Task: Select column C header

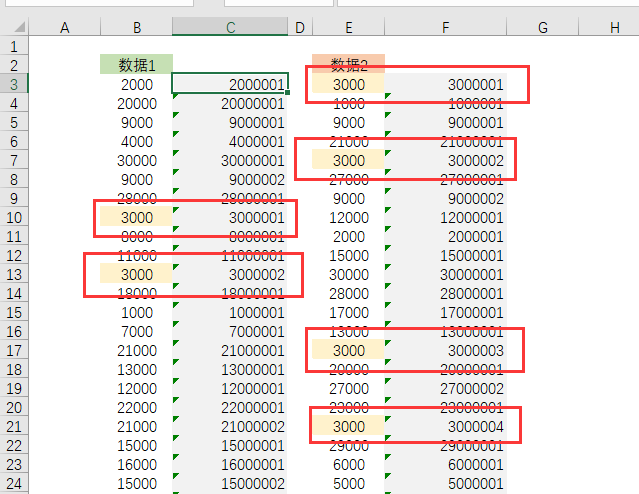Action: pos(230,28)
